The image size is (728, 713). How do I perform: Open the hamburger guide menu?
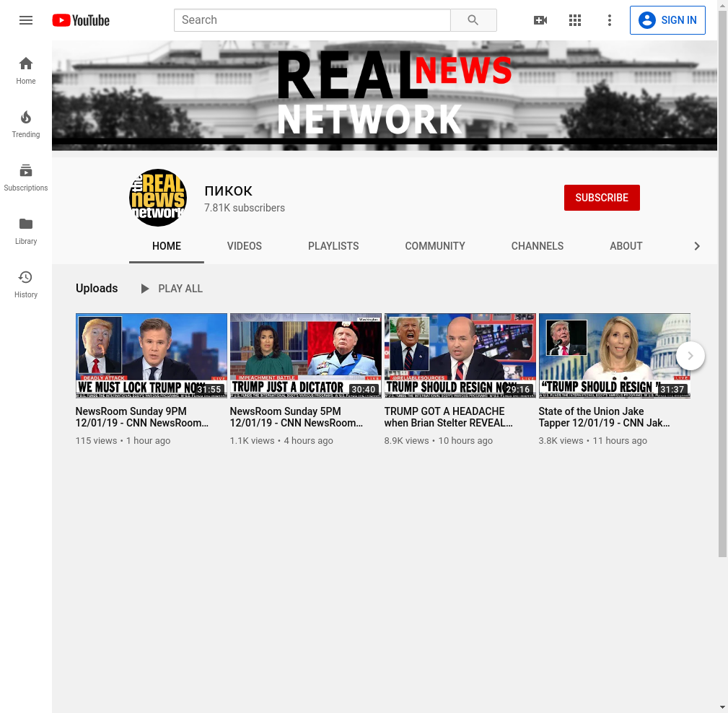click(x=26, y=20)
